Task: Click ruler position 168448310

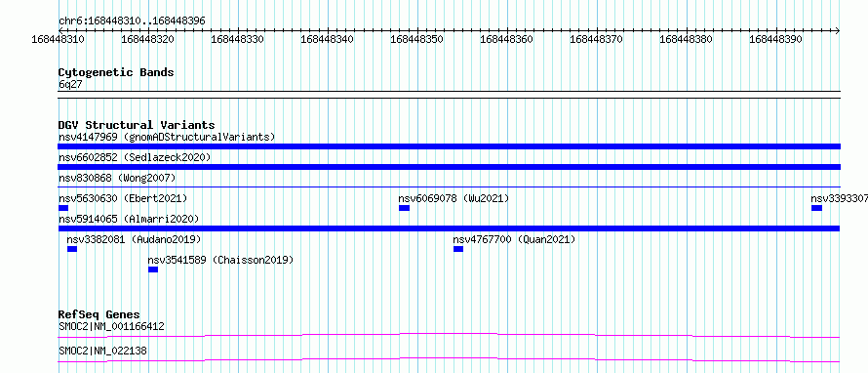Action: point(59,39)
